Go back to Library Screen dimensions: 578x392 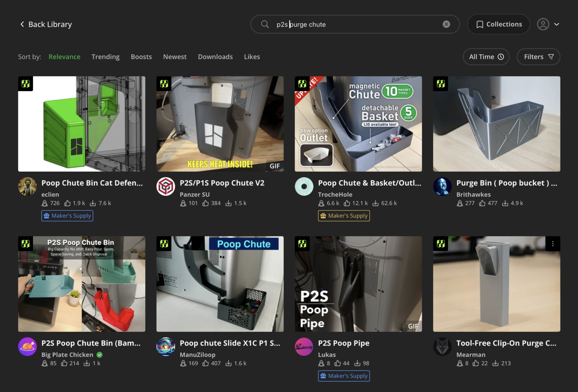click(x=46, y=24)
